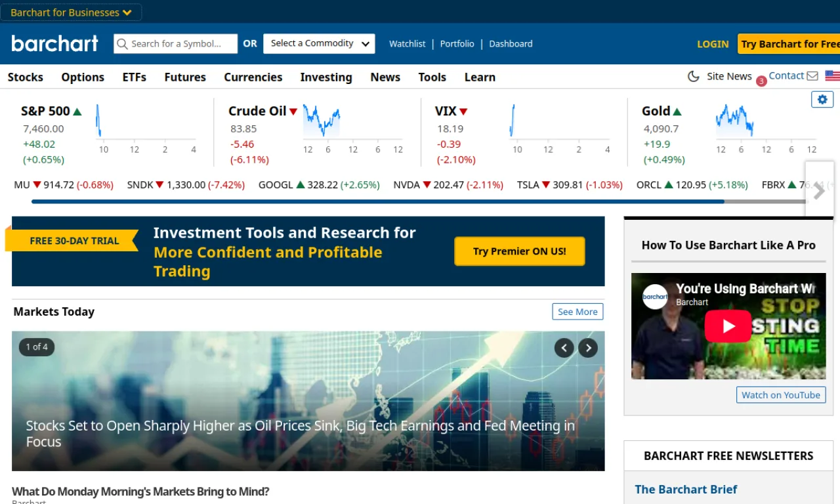
Task: Click See More in Markets Today
Action: click(577, 312)
